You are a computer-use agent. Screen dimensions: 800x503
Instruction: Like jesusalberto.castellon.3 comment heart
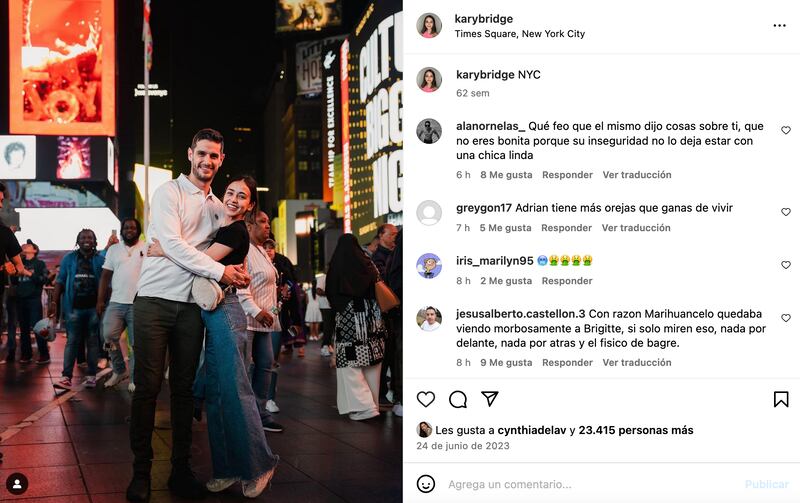pos(786,318)
